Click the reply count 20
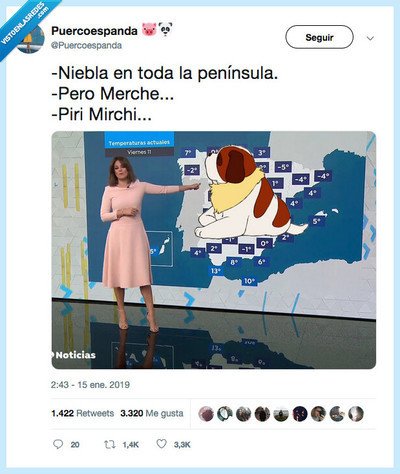The image size is (400, 474). point(75,444)
